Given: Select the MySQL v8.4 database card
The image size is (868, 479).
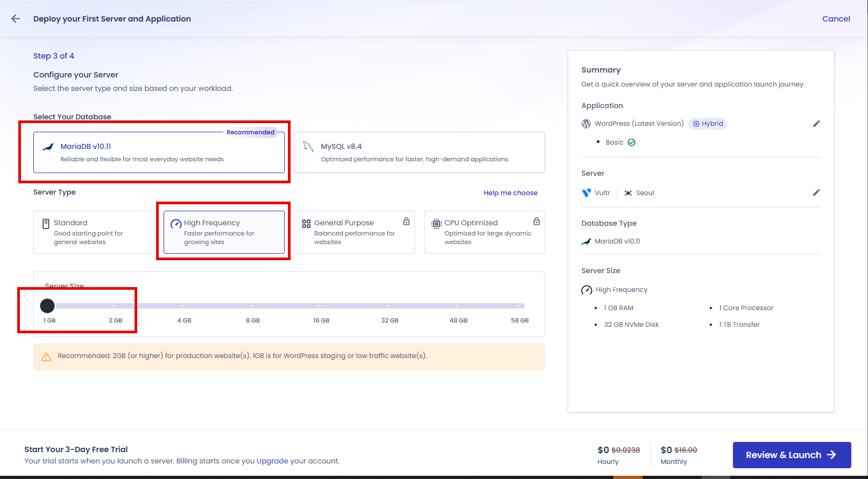Looking at the screenshot, I should (419, 152).
